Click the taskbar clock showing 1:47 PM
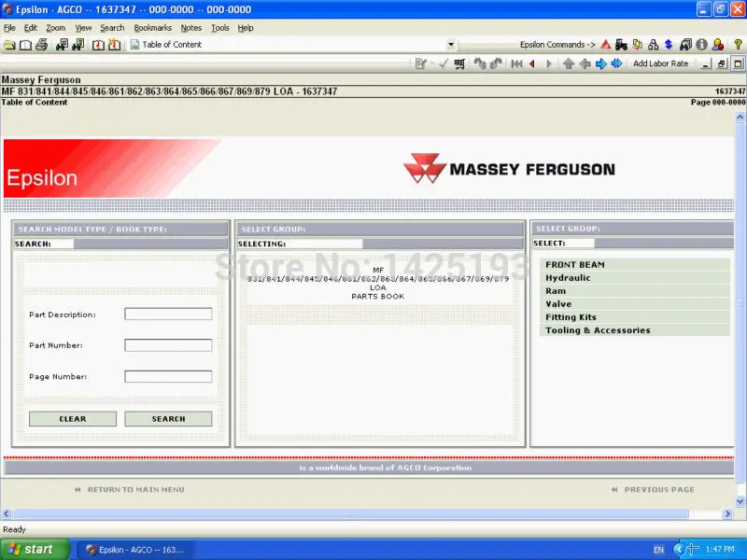This screenshot has width=747, height=560. [720, 550]
